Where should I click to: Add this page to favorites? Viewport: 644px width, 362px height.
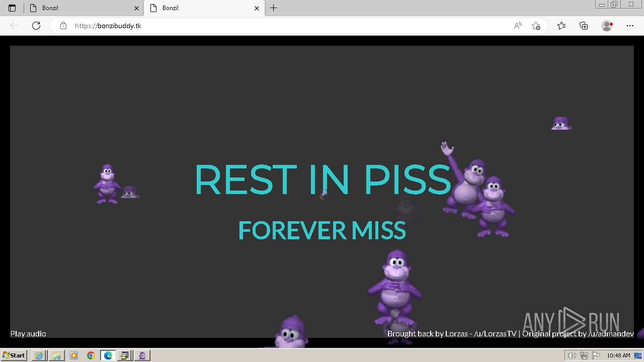tap(536, 26)
